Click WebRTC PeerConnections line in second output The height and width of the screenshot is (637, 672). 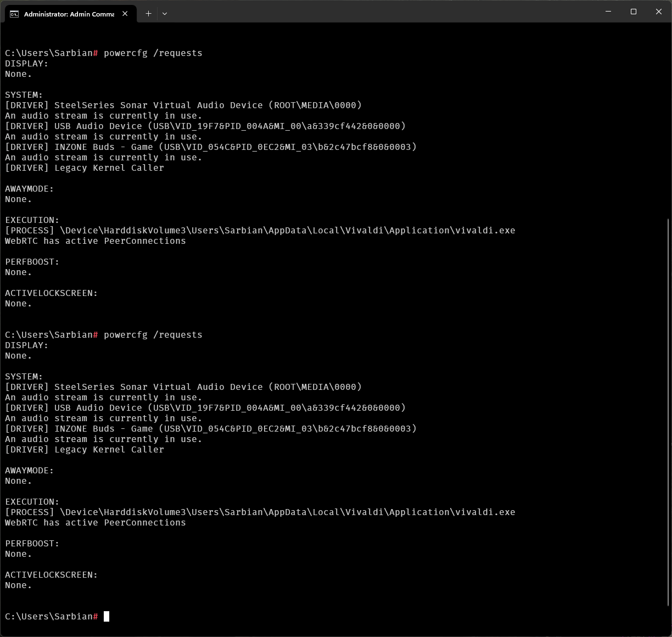coord(96,523)
